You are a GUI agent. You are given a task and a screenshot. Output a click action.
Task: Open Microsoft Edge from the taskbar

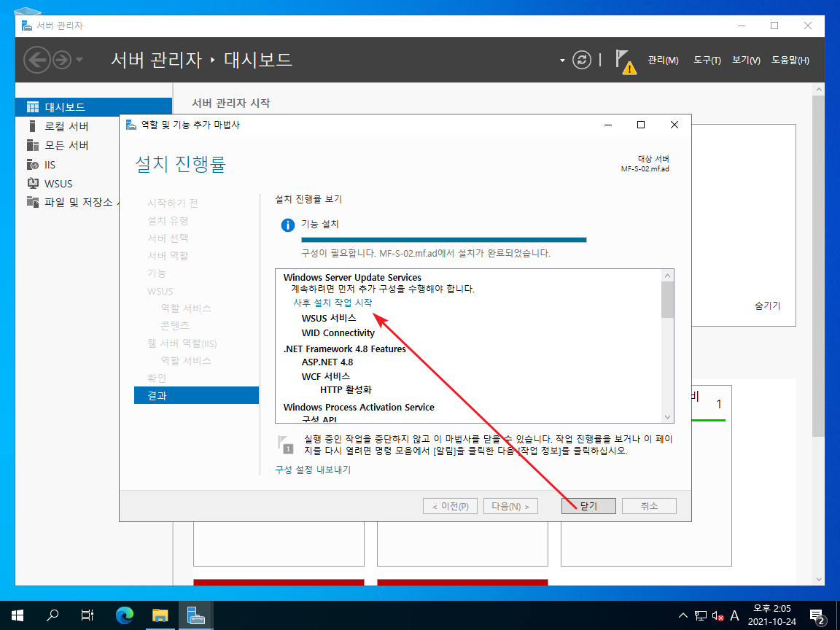[124, 615]
